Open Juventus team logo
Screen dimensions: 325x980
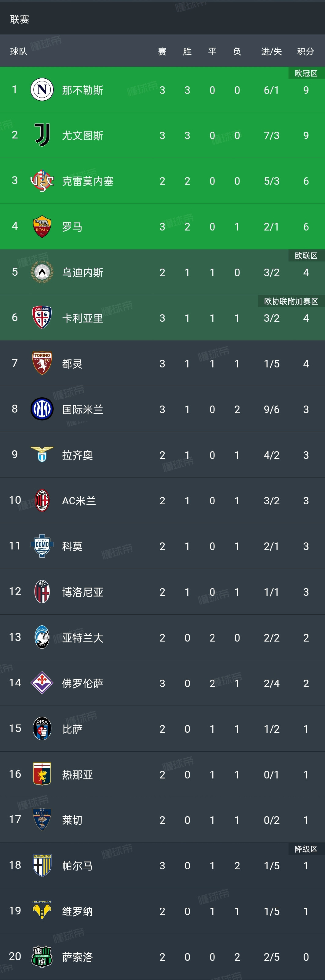tap(42, 135)
